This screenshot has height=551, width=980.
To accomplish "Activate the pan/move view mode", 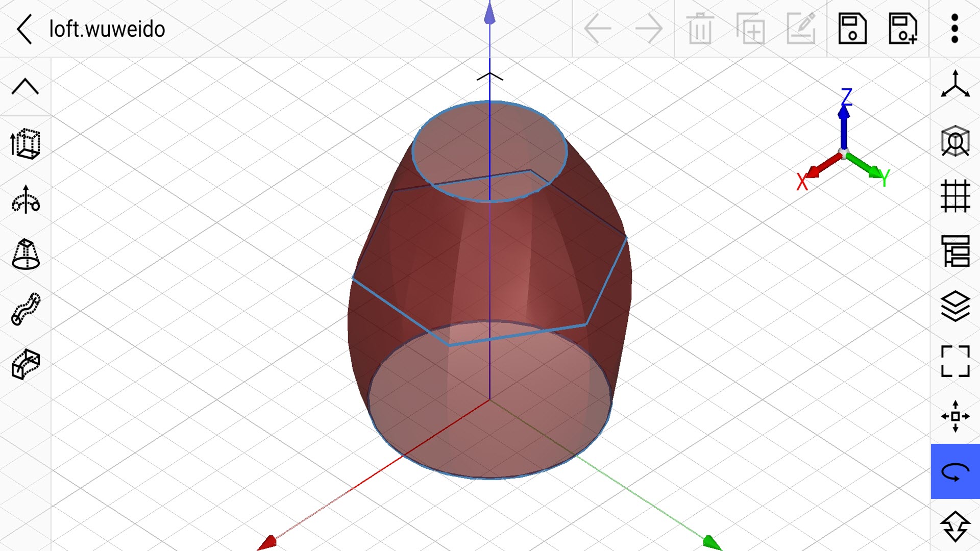I will pyautogui.click(x=955, y=416).
